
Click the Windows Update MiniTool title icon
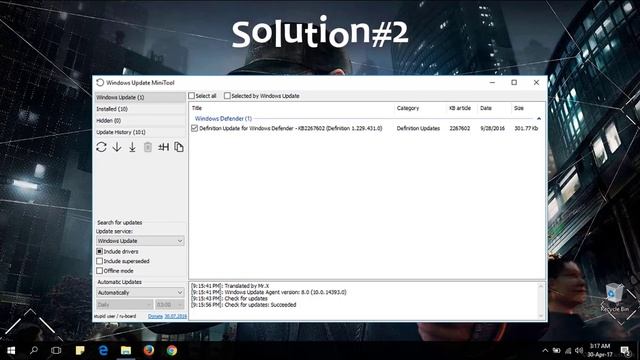coord(100,82)
